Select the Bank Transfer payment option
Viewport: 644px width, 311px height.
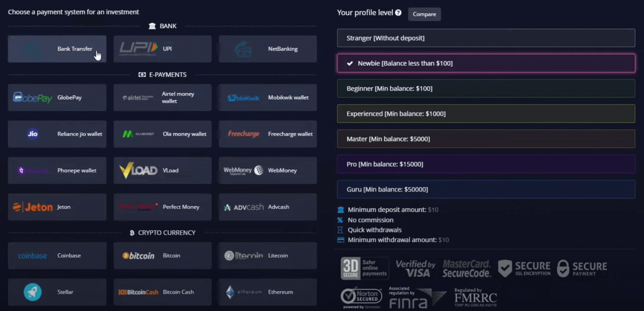coord(57,49)
